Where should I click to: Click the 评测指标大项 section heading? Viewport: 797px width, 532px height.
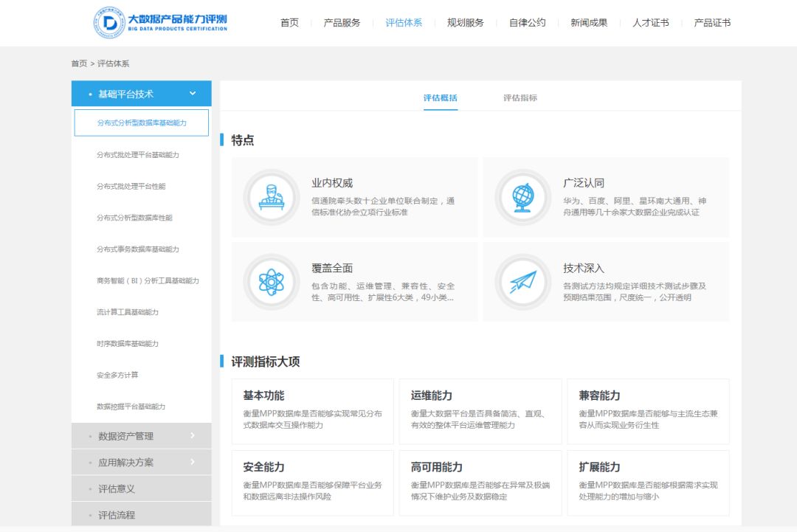point(266,362)
